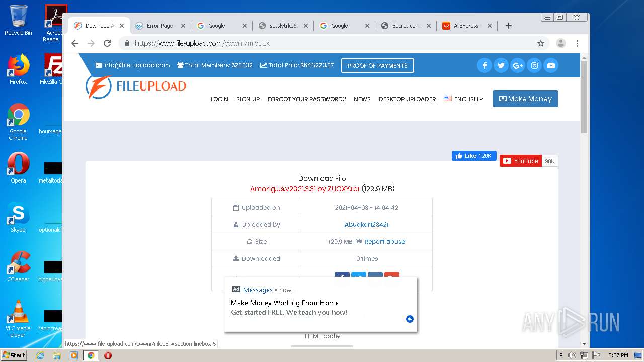Click Report abuse link
Screen dimensions: 644x362
tap(385, 242)
